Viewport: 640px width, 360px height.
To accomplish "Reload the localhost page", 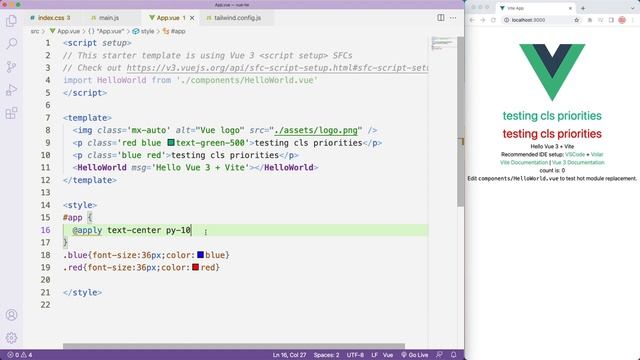I will (493, 20).
